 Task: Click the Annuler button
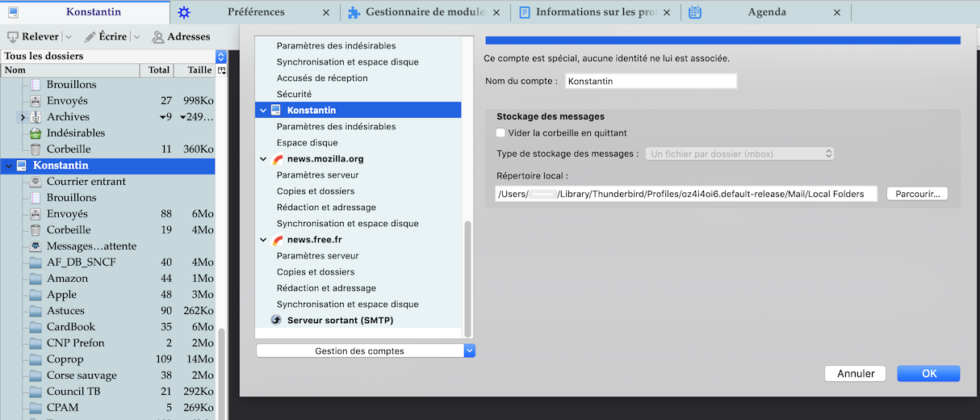[x=856, y=374]
